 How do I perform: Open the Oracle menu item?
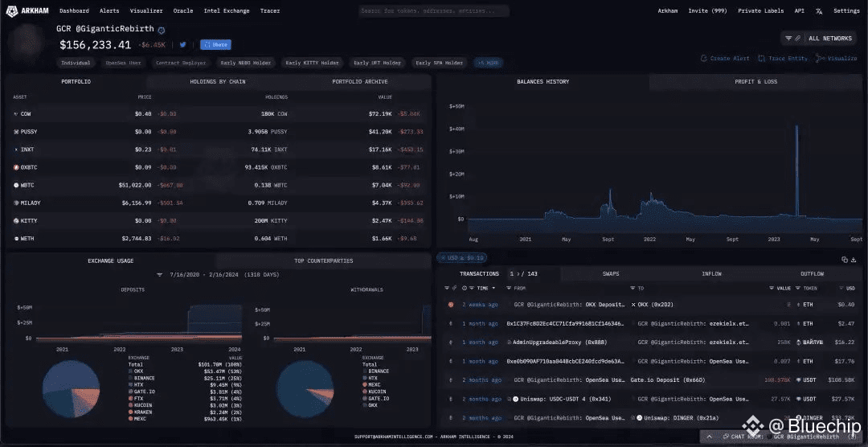point(182,10)
